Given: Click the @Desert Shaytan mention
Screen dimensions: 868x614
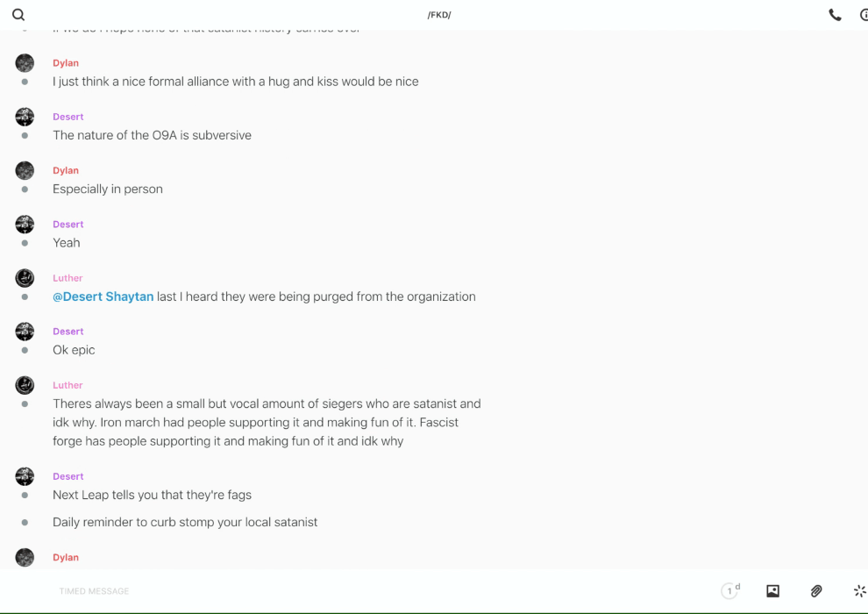Looking at the screenshot, I should [x=103, y=296].
